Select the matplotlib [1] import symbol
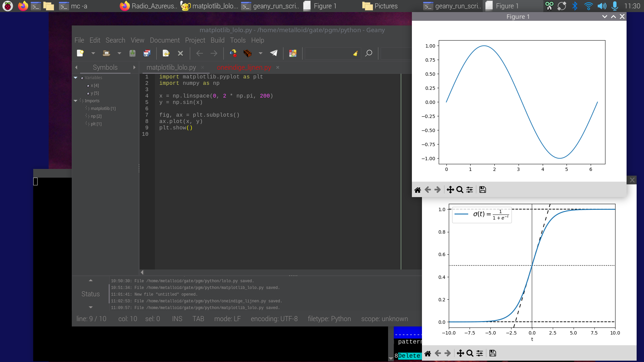Screen dimensions: 644x362 tap(103, 109)
